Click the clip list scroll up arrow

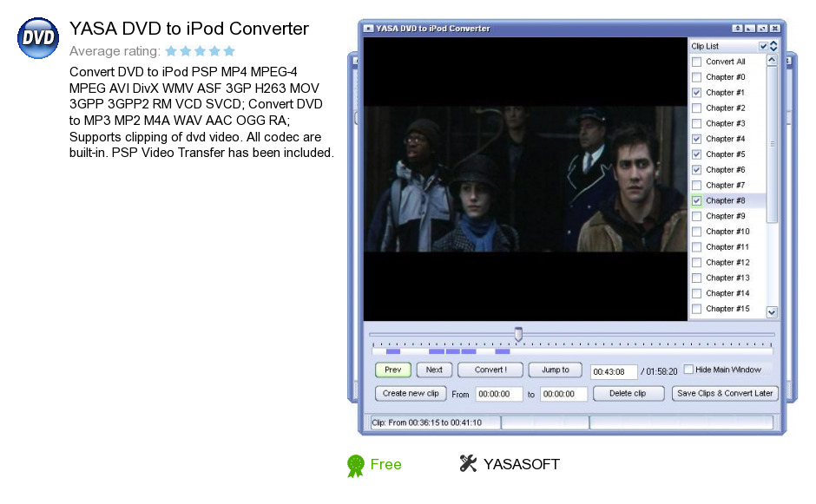point(772,61)
